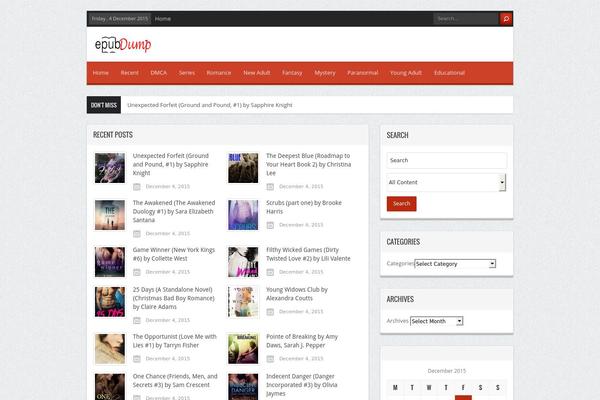This screenshot has height=400, width=600.
Task: Open Young Widows Club by Alexandra Coutts title
Action: [x=297, y=294]
